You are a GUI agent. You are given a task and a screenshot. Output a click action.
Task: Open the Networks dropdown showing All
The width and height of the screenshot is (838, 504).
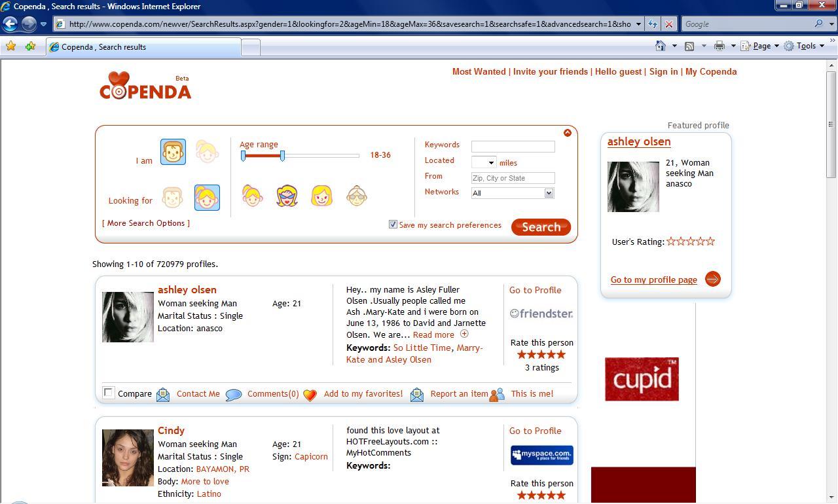pos(513,193)
